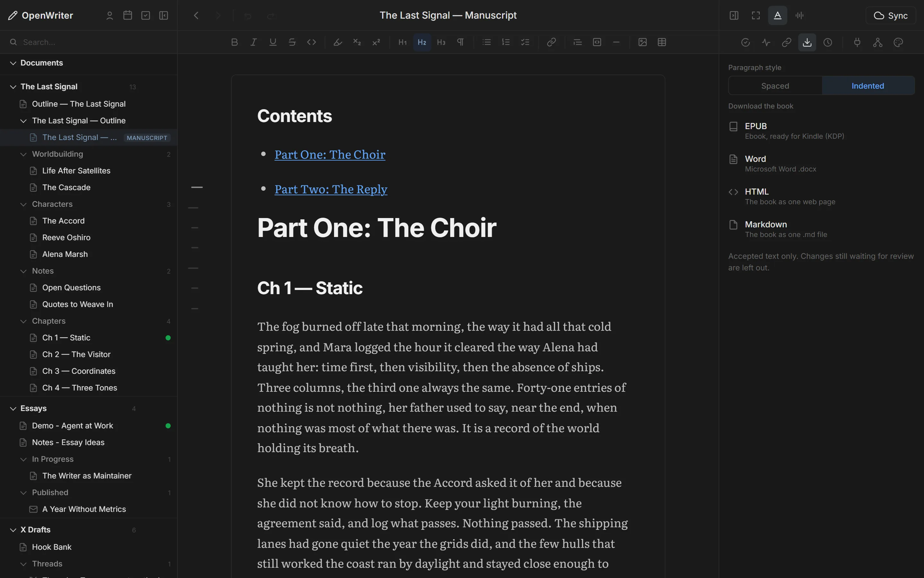
Task: Collapse the Chapters folder
Action: (x=23, y=321)
